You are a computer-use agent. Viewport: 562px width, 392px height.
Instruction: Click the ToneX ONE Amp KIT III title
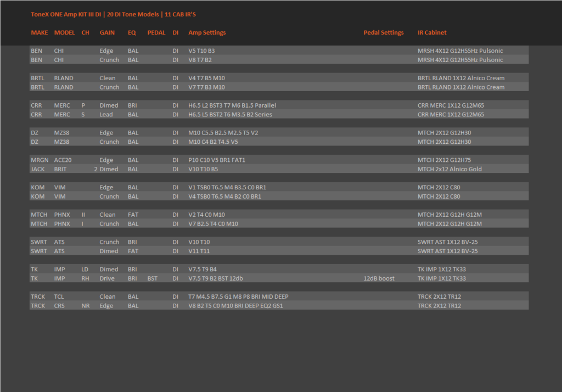tap(113, 14)
